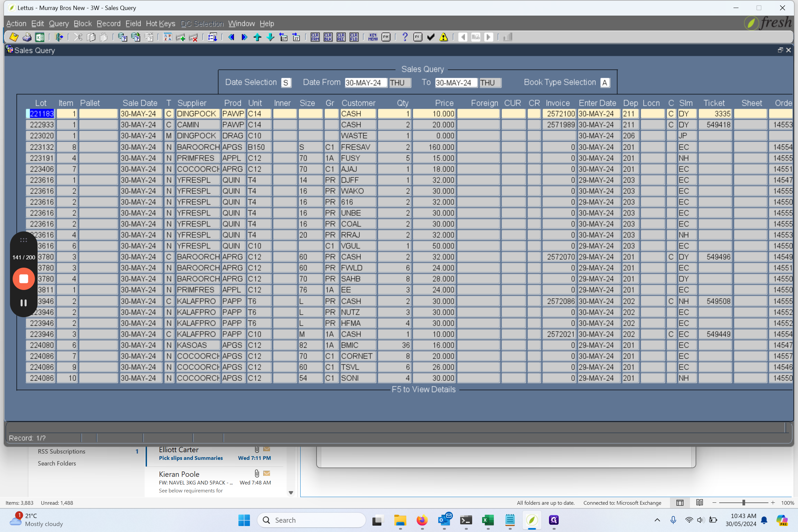Click the KEY MENU toolbar icon

[x=373, y=37]
